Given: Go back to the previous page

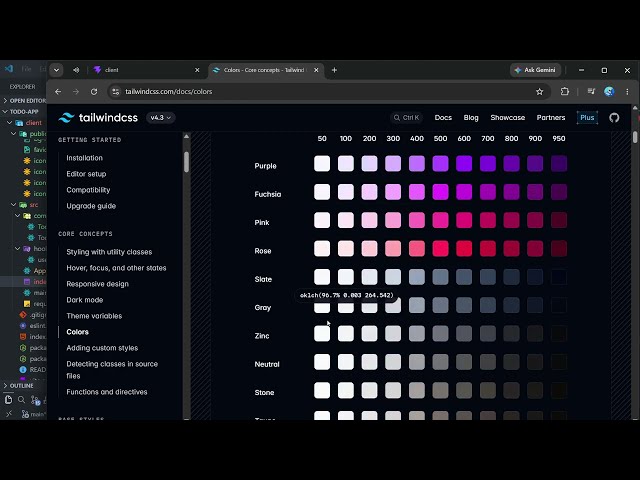Looking at the screenshot, I should 58,92.
